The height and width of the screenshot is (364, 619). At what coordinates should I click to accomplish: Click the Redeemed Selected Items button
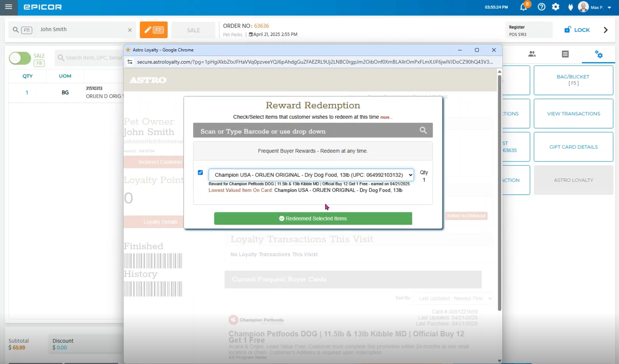point(313,218)
